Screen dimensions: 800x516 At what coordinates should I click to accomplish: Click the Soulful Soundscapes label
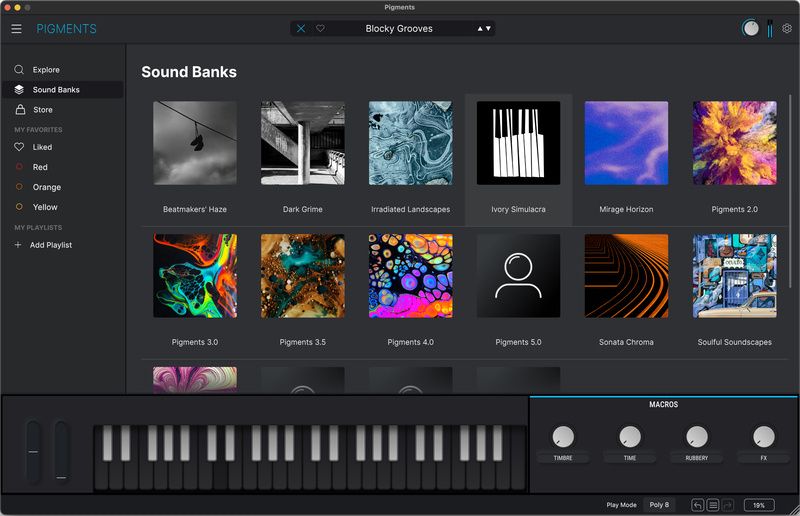pyautogui.click(x=735, y=342)
